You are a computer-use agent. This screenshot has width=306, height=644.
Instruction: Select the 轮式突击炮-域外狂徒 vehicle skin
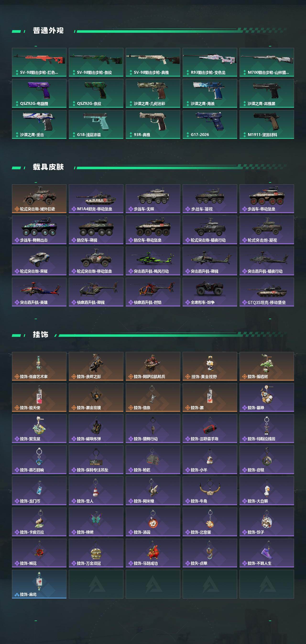tap(39, 198)
